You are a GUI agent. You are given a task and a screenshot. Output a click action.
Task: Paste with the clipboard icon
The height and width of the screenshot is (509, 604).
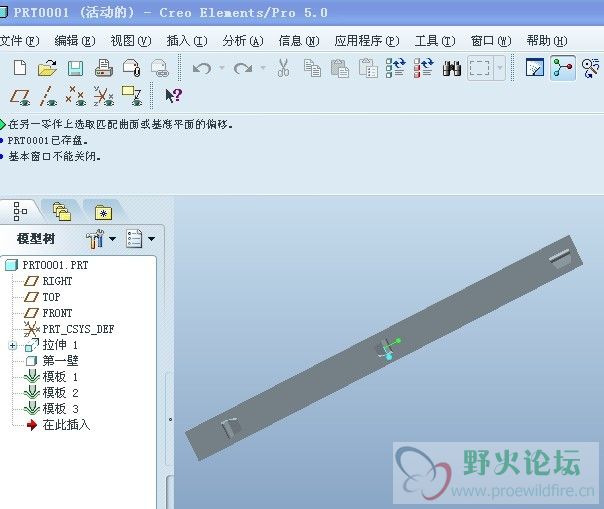coord(340,68)
